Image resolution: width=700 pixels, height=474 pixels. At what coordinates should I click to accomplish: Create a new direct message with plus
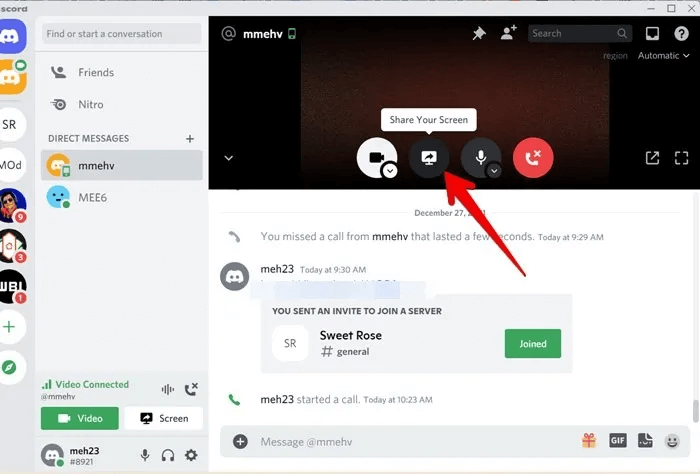[190, 139]
